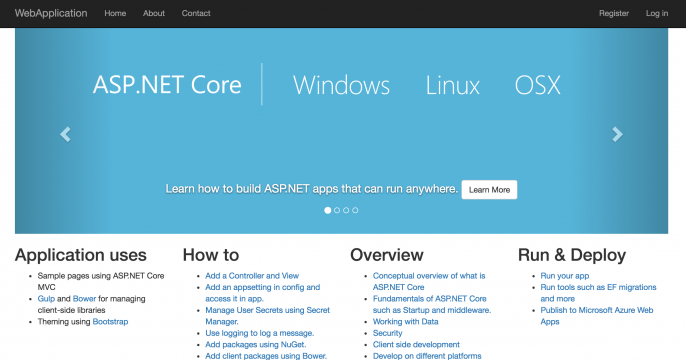
Task: Select the fourth carousel indicator dot
Action: point(355,210)
